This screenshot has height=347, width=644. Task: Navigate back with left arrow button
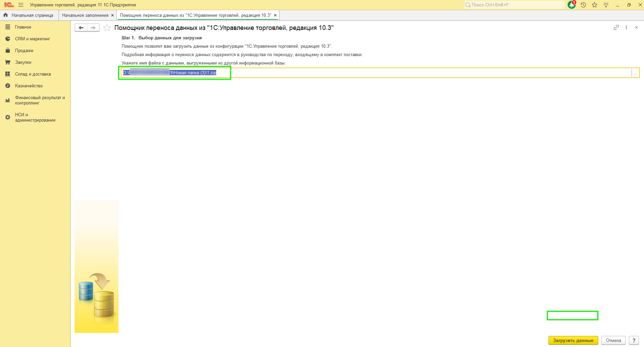pos(81,28)
